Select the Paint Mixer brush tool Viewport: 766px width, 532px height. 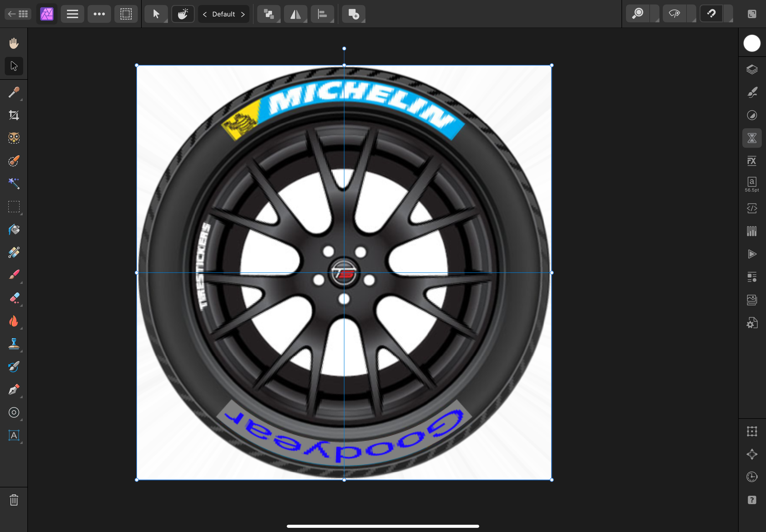coord(14,367)
